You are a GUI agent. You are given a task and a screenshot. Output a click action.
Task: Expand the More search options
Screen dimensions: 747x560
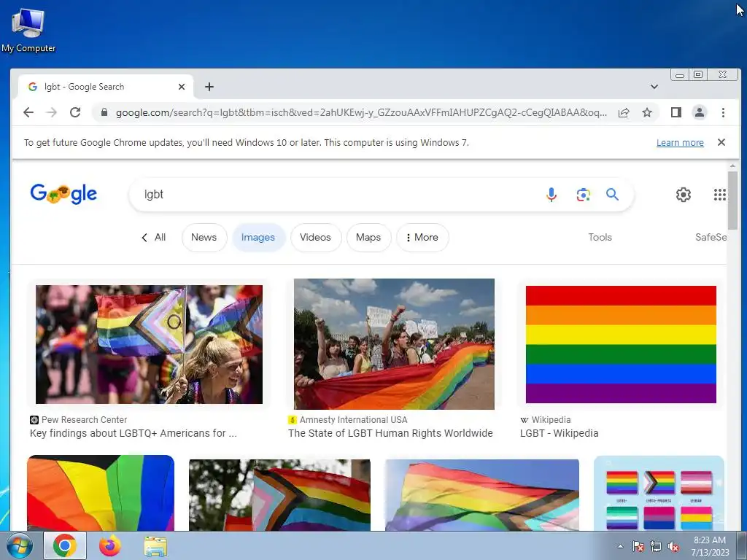[x=422, y=237]
